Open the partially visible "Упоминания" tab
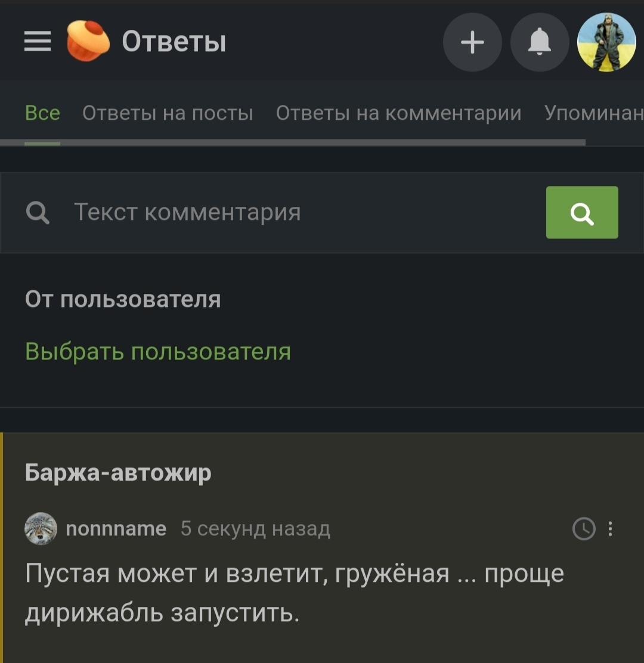Screen dimensions: 644x663 (x=593, y=113)
